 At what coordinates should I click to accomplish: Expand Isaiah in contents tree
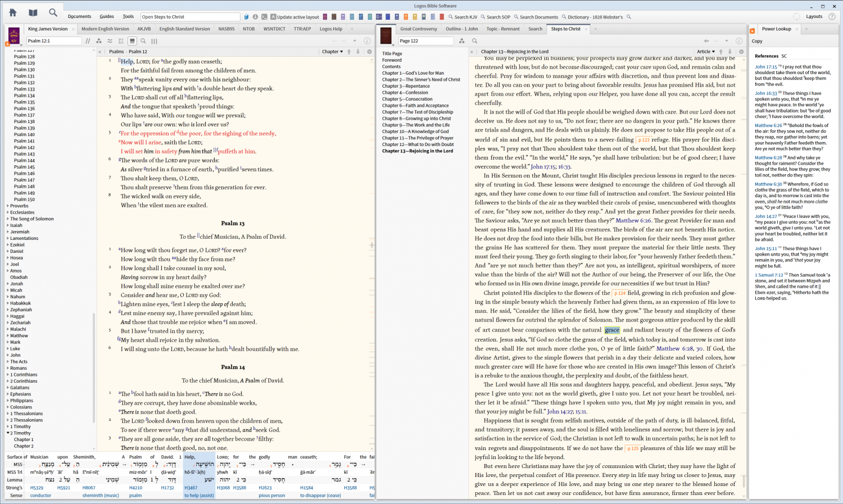(x=8, y=225)
